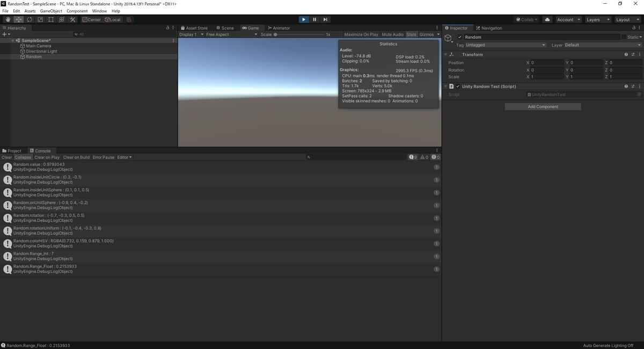This screenshot has height=349, width=644.
Task: Open the Free Aspect dropdown
Action: pos(231,34)
